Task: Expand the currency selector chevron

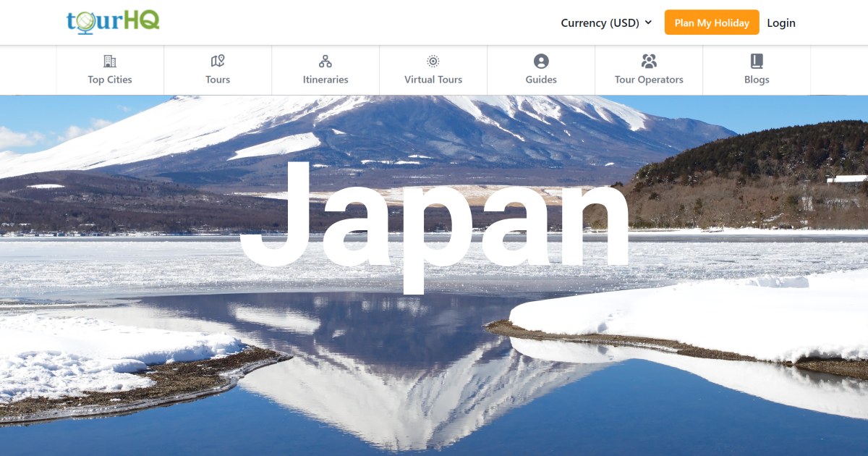Action: [x=650, y=22]
